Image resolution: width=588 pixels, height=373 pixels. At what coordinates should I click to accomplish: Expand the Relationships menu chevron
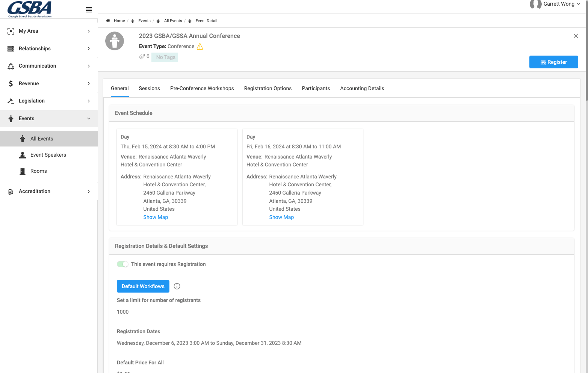[89, 49]
